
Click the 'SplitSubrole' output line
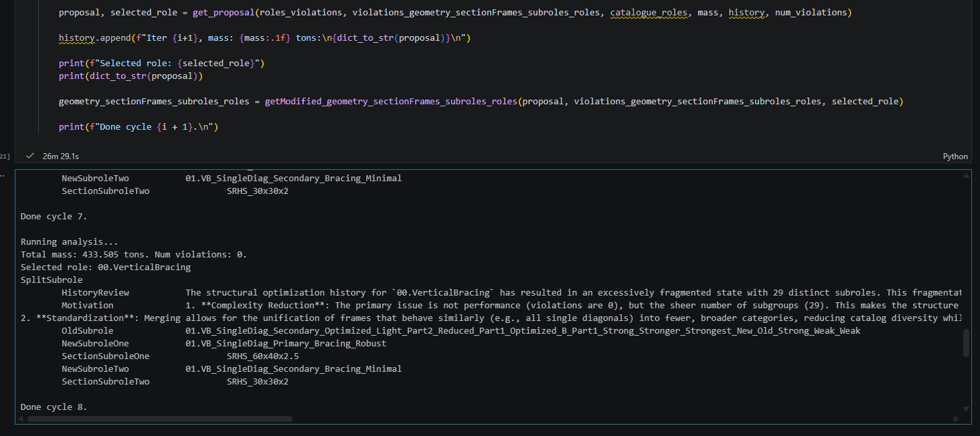click(52, 280)
